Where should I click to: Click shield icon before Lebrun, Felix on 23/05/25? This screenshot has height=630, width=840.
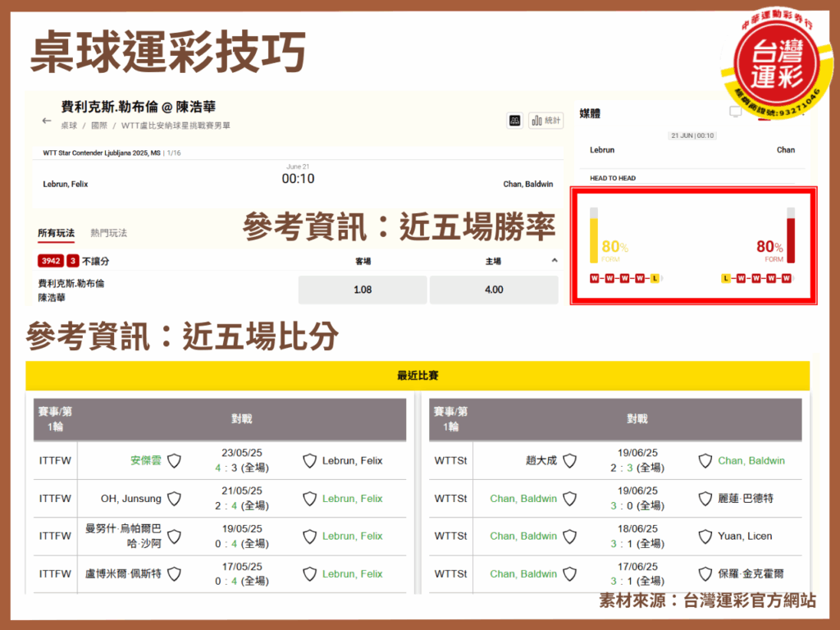[309, 461]
